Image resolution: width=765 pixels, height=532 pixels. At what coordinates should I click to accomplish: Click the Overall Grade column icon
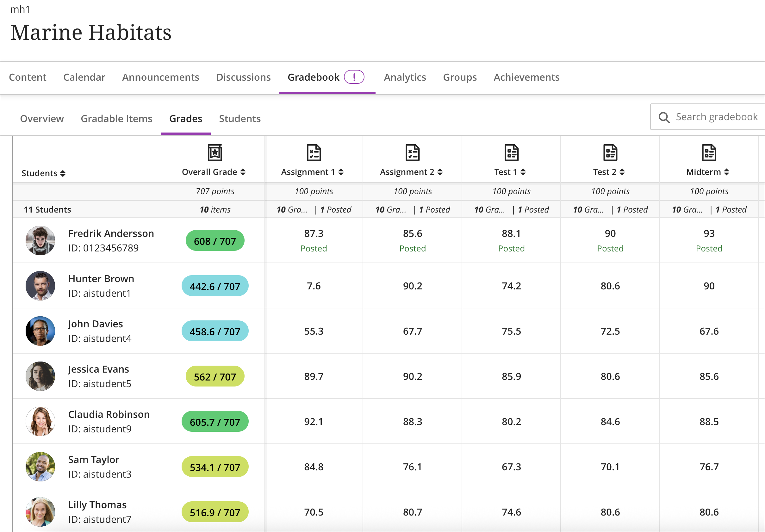tap(215, 152)
